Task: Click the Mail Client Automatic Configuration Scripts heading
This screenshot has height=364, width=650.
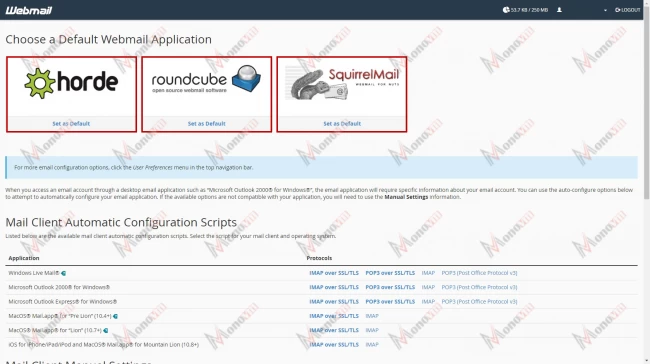Action: [121, 222]
